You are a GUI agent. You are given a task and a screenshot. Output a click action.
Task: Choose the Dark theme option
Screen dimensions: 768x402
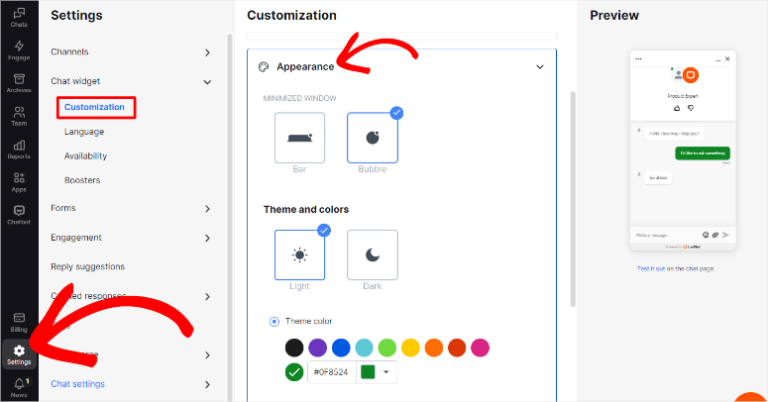372,255
